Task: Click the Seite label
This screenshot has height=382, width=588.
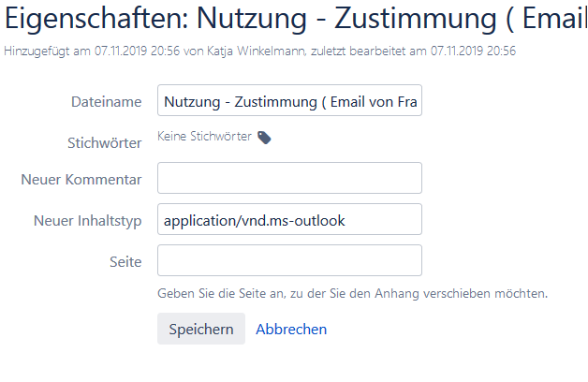Action: tap(125, 261)
